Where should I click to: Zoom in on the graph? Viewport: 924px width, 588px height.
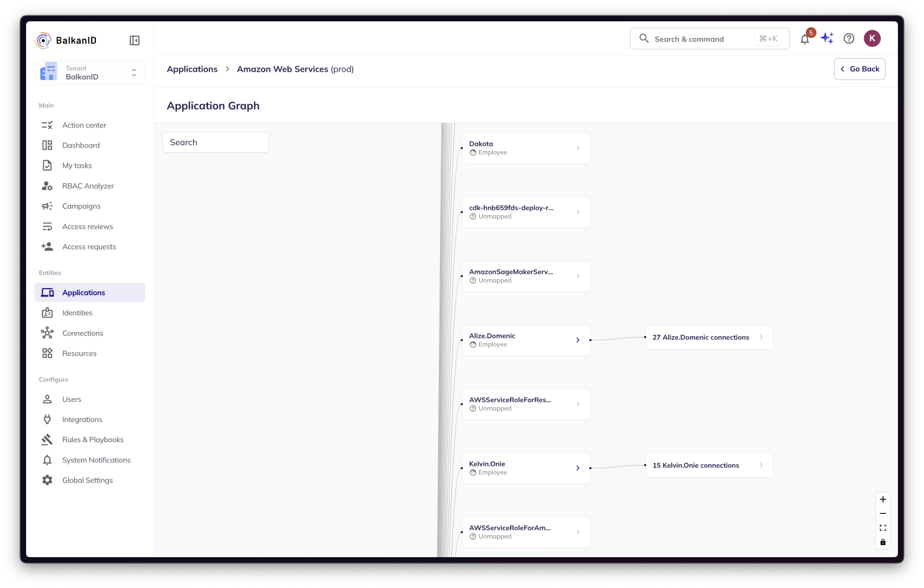tap(883, 500)
